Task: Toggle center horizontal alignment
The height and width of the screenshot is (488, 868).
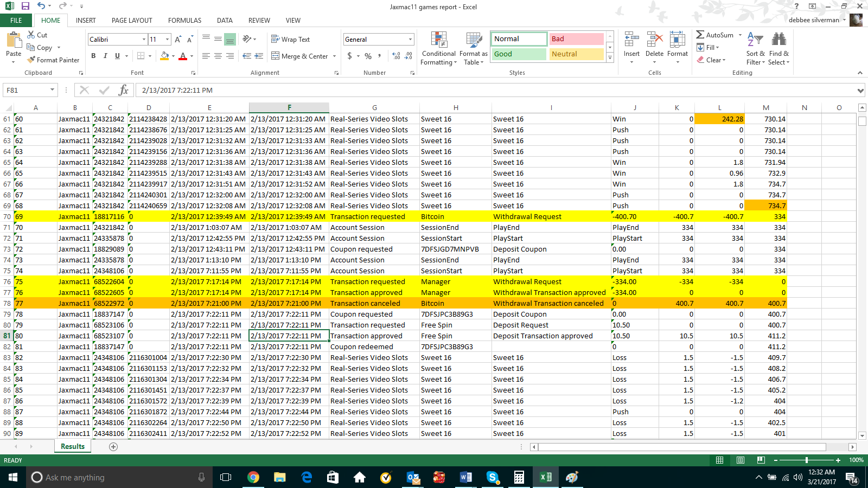Action: 218,56
